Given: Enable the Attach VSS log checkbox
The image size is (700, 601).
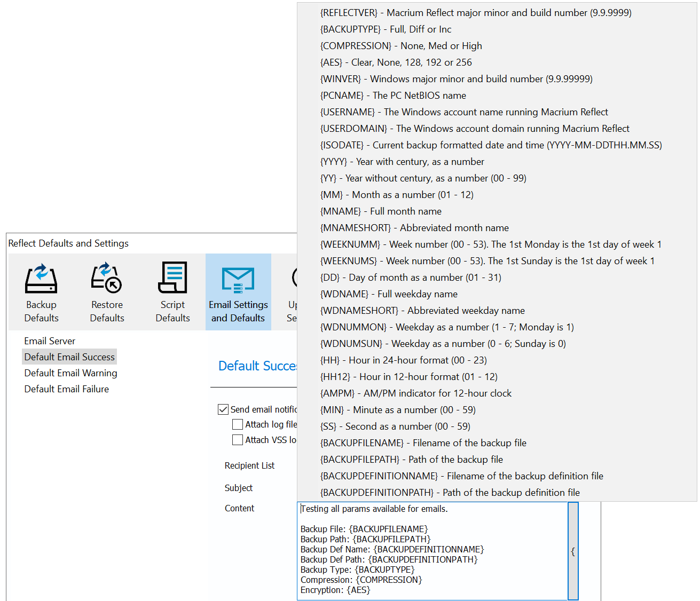Looking at the screenshot, I should coord(238,440).
